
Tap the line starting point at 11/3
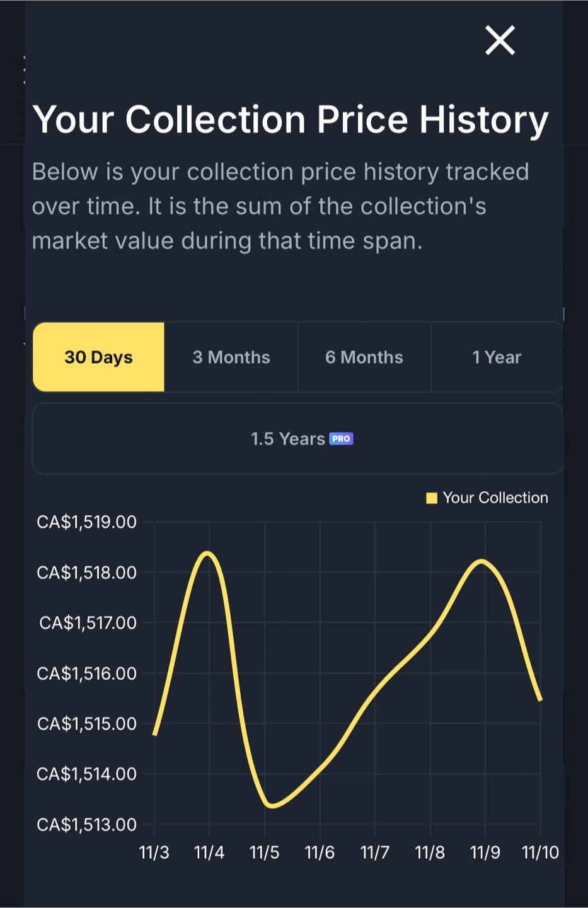pos(155,734)
